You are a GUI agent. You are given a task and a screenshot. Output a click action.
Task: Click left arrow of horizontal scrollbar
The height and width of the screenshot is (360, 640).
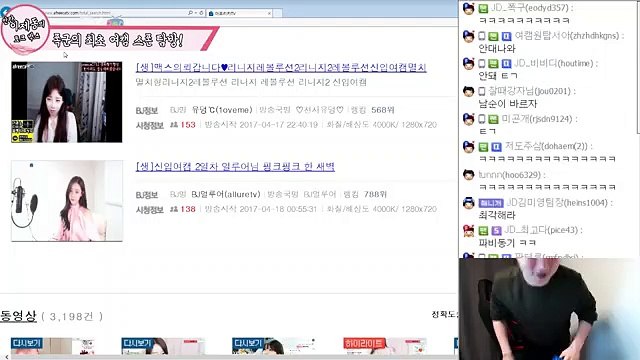(7, 357)
